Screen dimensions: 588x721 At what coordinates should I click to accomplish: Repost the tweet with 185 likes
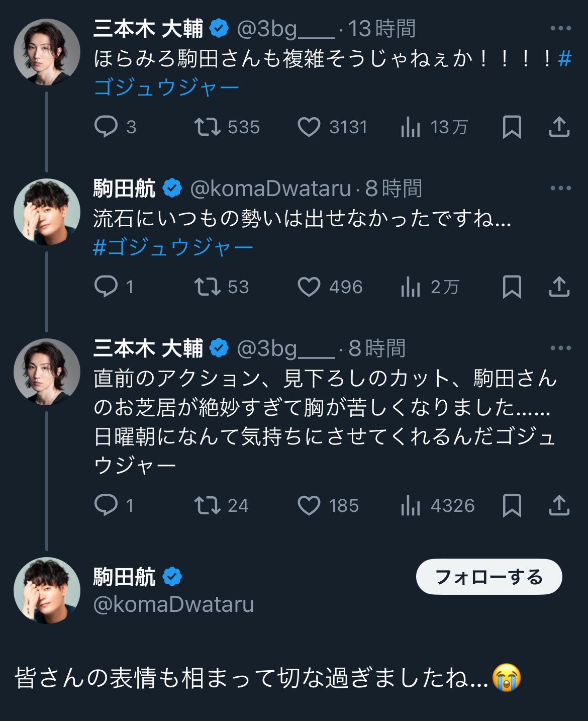pyautogui.click(x=208, y=505)
